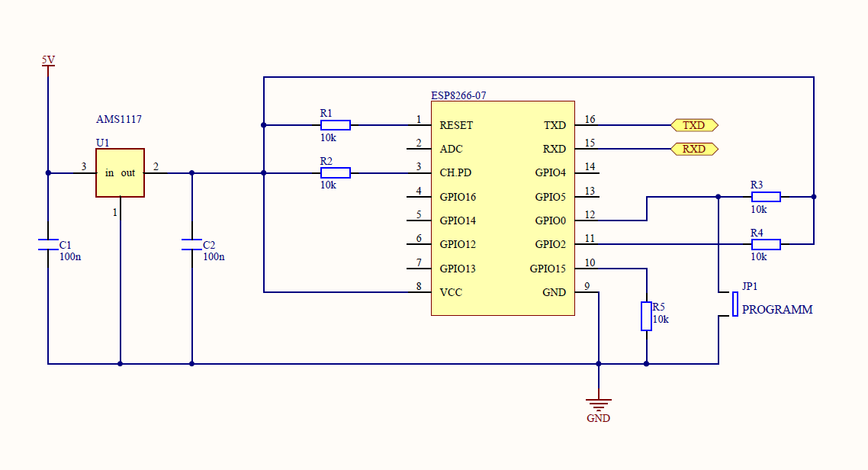The width and height of the screenshot is (868, 470).
Task: Click the GPIO0 pin name
Action: (550, 221)
